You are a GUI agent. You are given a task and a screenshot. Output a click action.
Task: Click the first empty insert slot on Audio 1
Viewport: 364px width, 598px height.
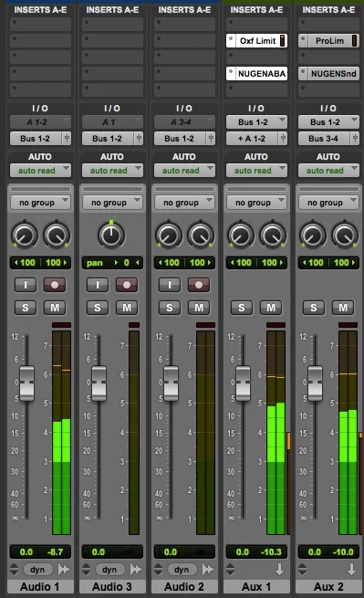[40, 24]
